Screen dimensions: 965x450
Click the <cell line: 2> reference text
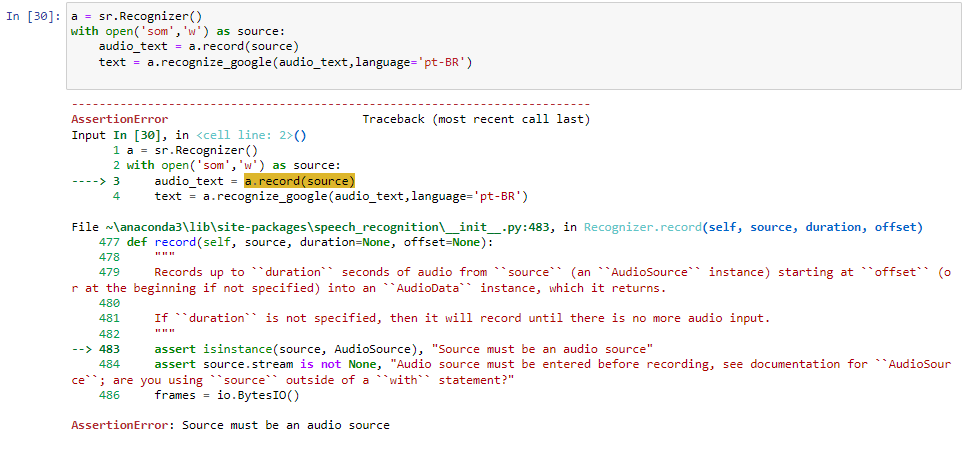(245, 135)
